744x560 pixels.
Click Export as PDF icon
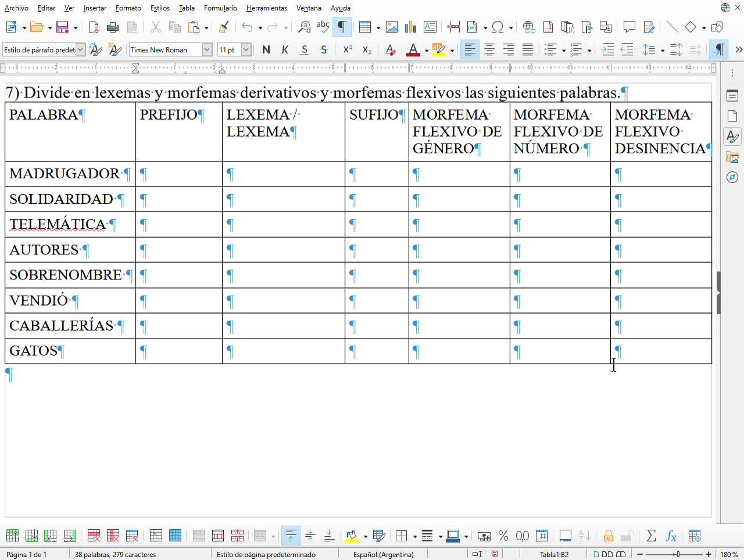94,27
